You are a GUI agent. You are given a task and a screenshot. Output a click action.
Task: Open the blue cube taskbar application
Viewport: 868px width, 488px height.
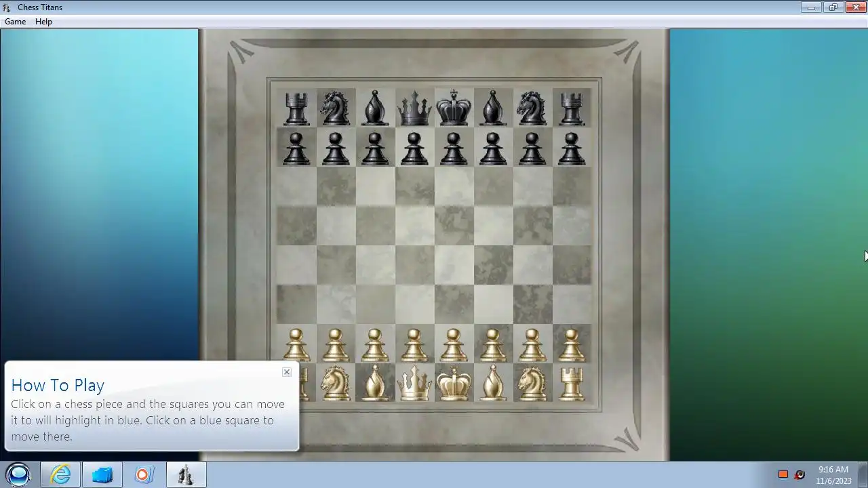tap(102, 474)
